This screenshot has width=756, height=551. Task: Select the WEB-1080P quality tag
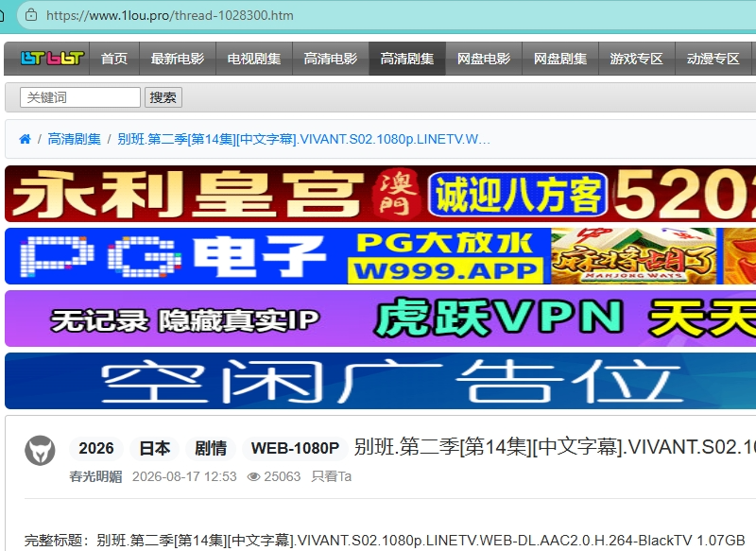[x=295, y=448]
